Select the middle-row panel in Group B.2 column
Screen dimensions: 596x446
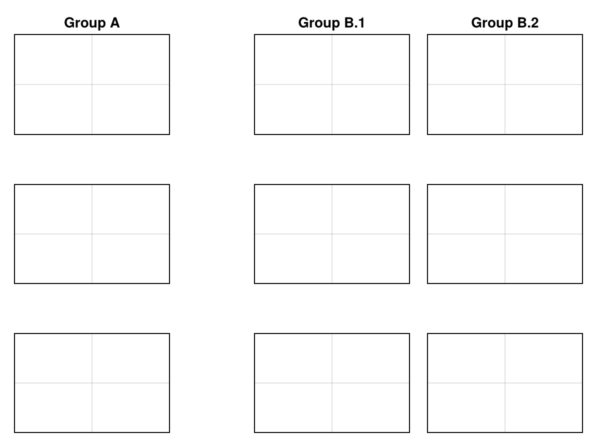505,234
